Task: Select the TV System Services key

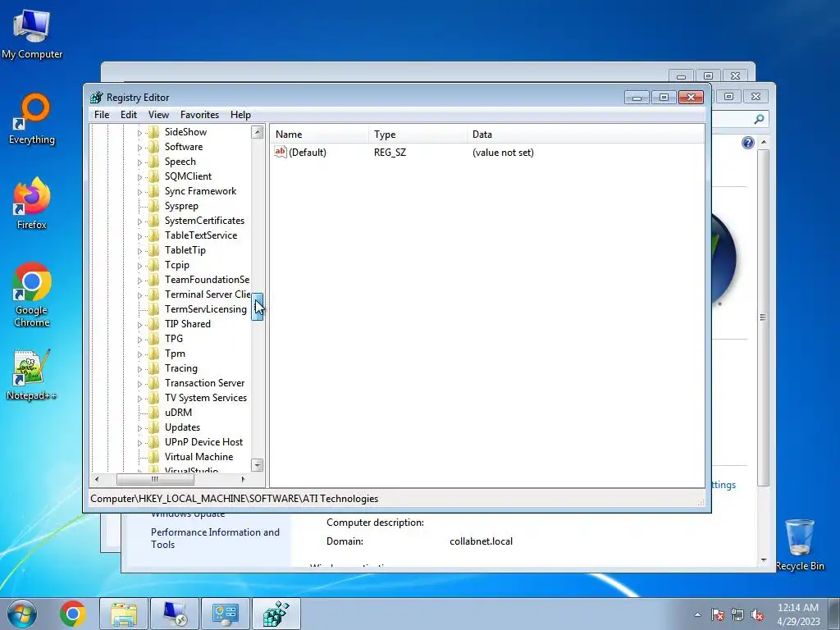Action: pos(206,398)
